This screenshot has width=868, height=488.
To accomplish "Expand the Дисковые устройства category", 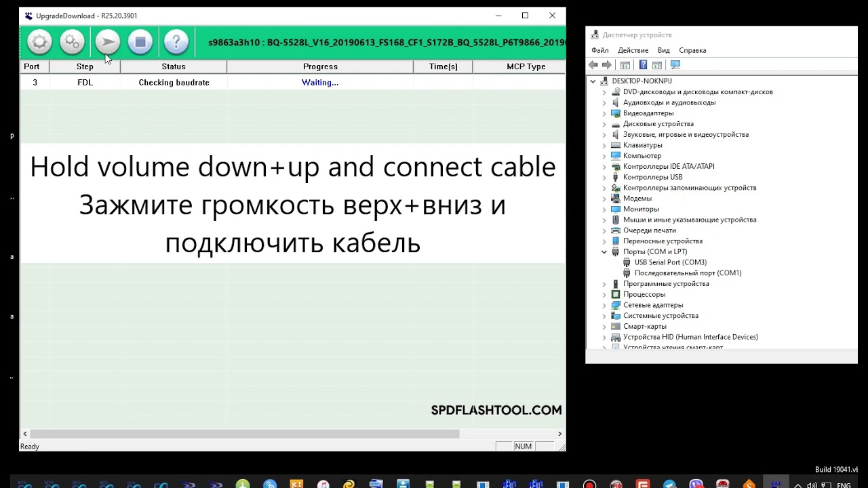I will tap(604, 124).
